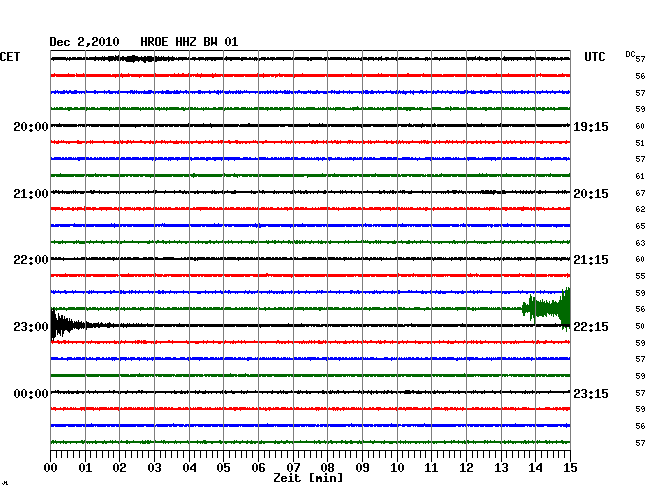Click the 21:00 CET time label
The height and width of the screenshot is (494, 650).
click(31, 194)
